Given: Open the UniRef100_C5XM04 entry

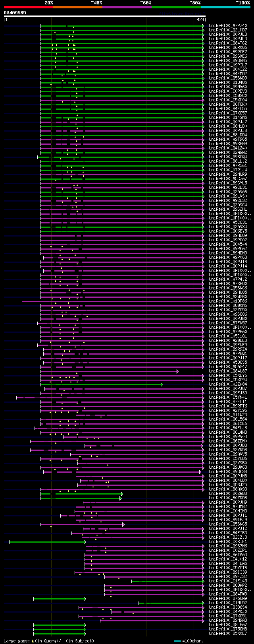Looking at the screenshot, I should (228, 100).
